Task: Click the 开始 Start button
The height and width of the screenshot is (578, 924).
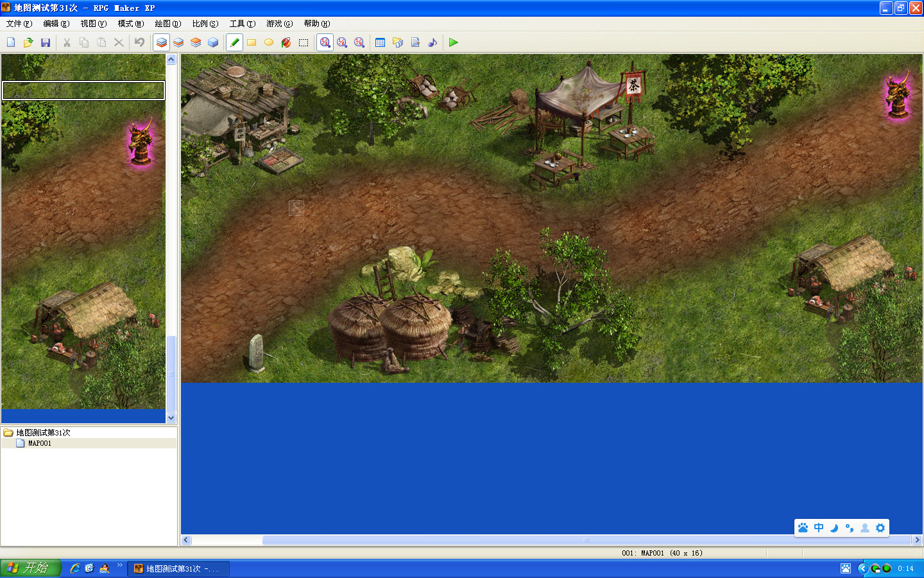Action: [30, 568]
